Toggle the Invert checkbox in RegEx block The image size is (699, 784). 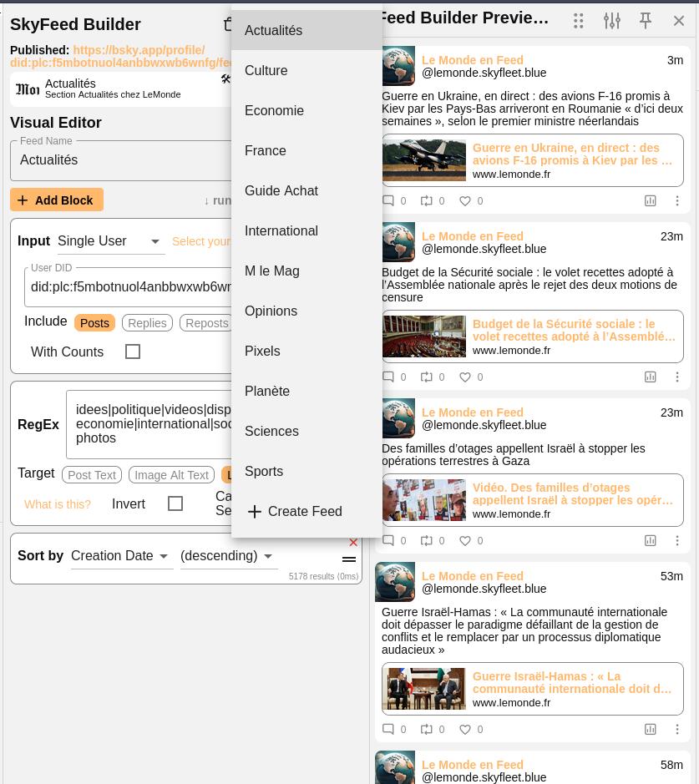click(x=175, y=503)
